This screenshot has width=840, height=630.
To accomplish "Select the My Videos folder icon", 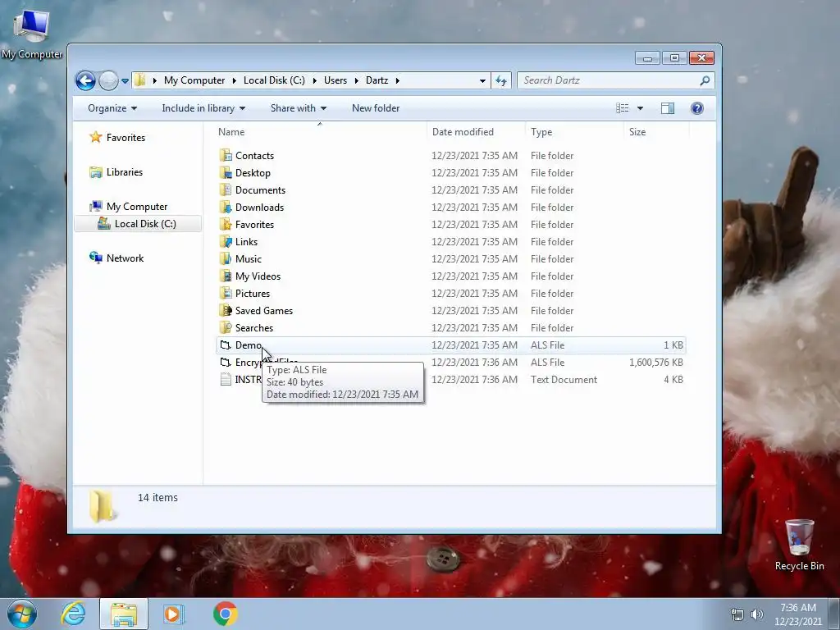I will point(226,276).
